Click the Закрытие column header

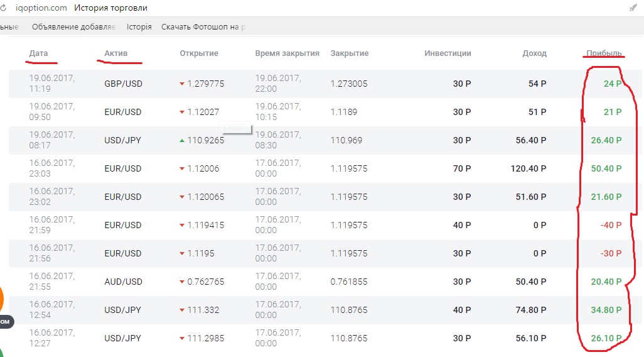(x=350, y=53)
